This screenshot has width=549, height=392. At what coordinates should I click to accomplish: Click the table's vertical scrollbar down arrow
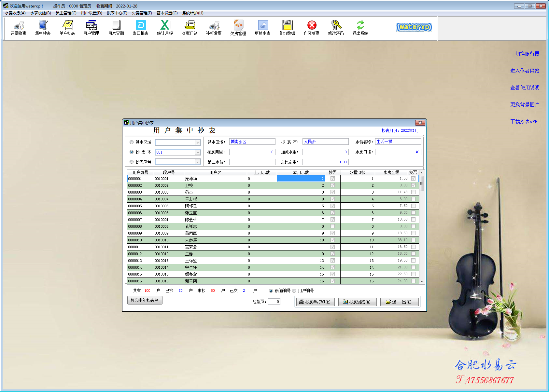pos(422,281)
